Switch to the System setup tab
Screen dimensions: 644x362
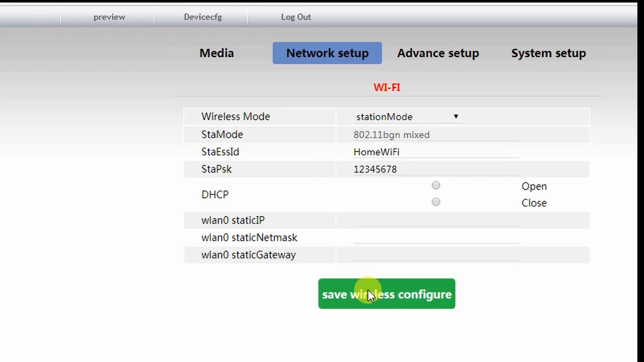click(548, 53)
